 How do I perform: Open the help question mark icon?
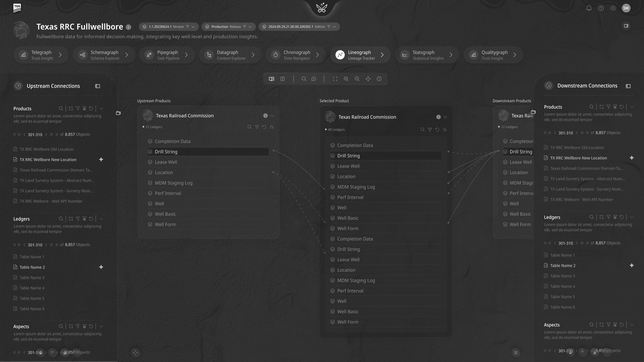(601, 8)
